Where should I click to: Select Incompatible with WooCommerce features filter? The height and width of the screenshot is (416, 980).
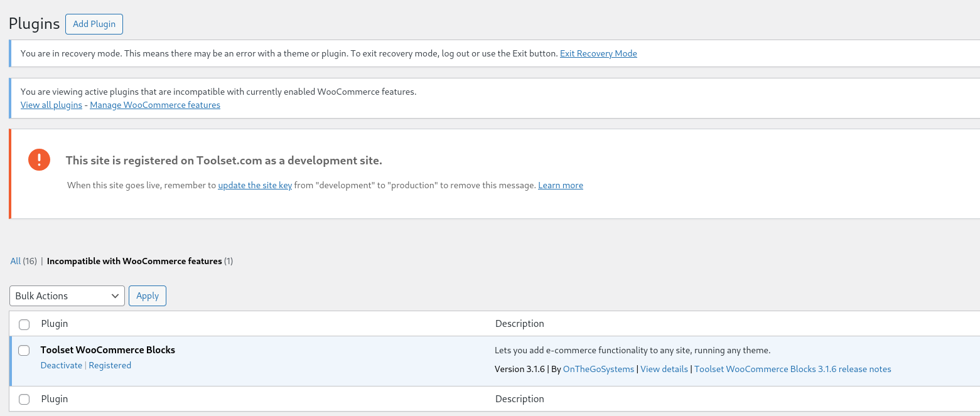[x=134, y=261]
